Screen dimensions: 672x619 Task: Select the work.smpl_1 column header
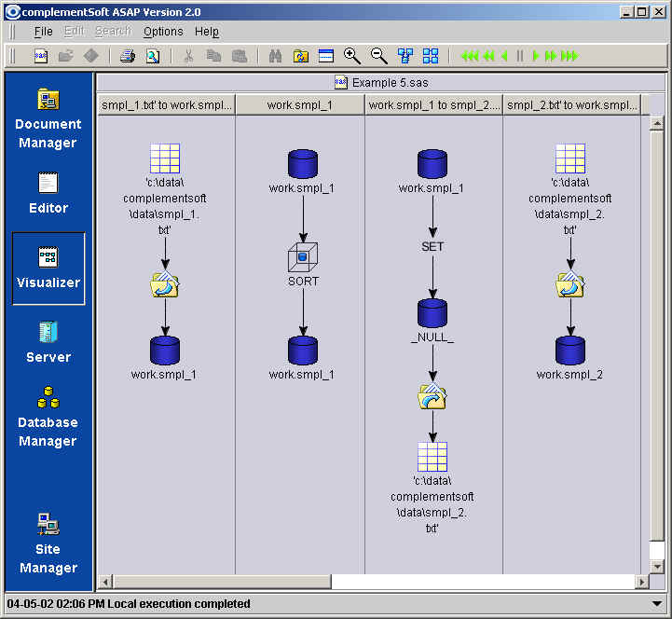click(x=299, y=105)
